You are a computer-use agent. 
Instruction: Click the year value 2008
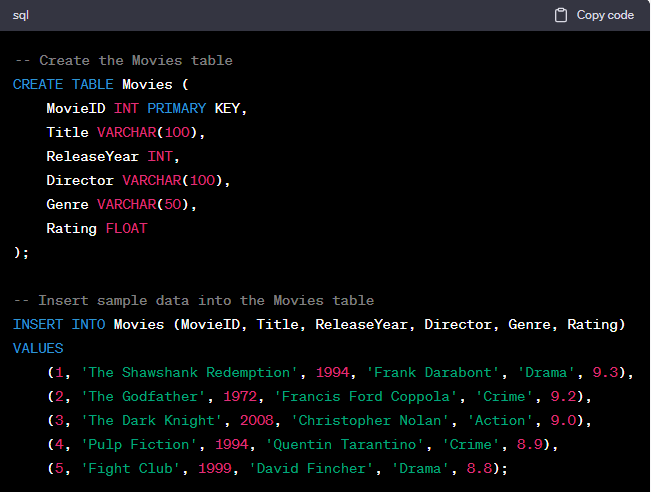click(257, 421)
